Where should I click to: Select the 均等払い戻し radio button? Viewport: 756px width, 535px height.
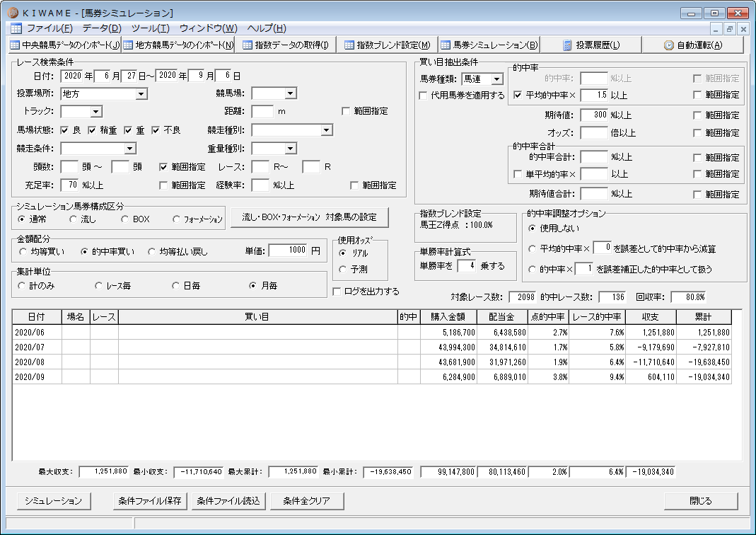151,251
